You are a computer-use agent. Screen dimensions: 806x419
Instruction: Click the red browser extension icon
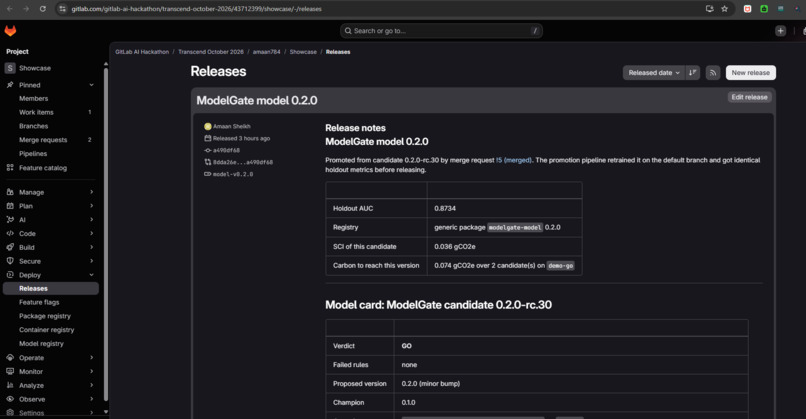coord(747,9)
